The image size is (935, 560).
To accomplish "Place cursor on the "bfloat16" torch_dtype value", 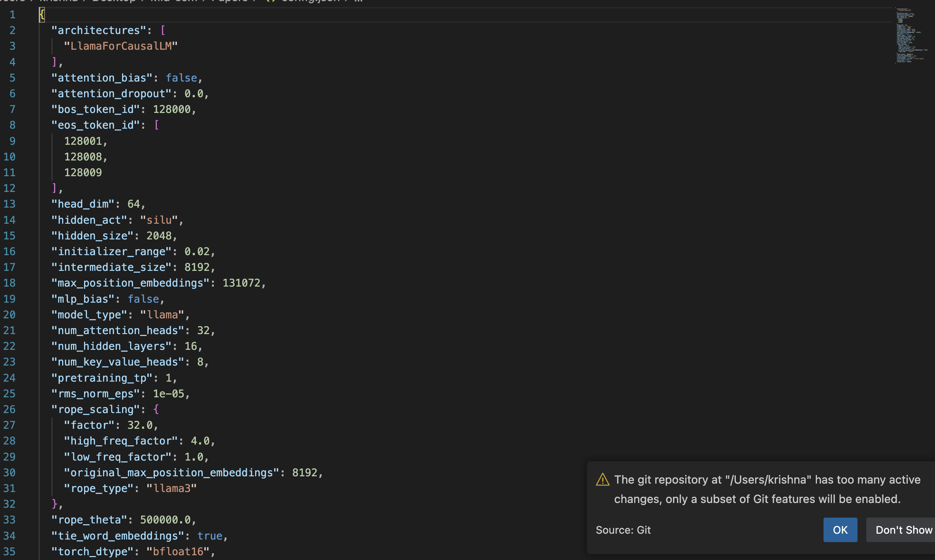I will pyautogui.click(x=177, y=551).
